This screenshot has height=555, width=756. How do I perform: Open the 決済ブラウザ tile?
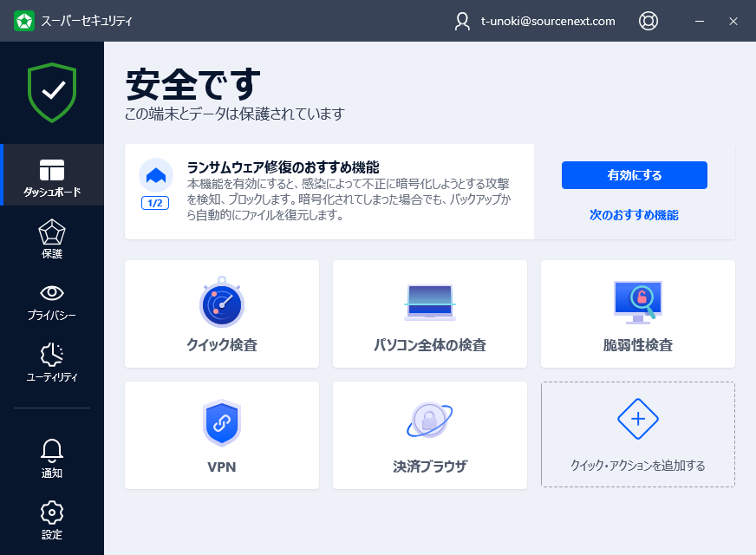[430, 435]
